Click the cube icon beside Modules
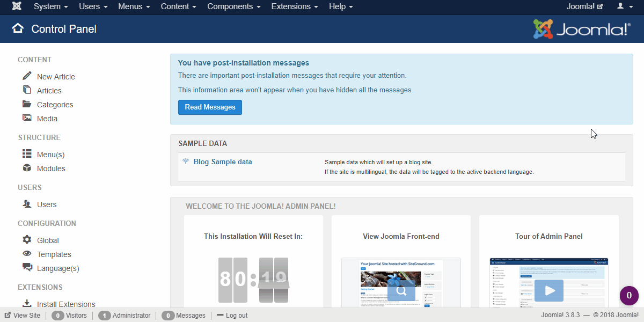Viewport: 644px width, 322px height. 27,168
